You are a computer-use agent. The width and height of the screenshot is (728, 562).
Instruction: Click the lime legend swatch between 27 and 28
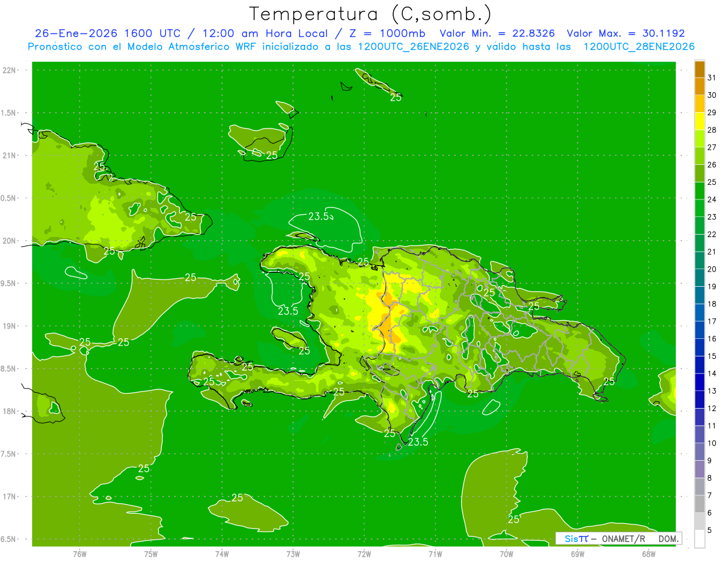pyautogui.click(x=699, y=139)
